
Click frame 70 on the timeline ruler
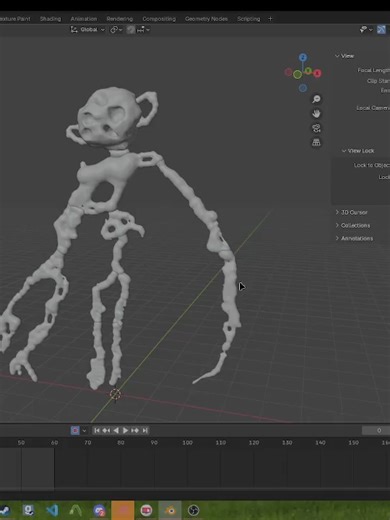[88, 443]
